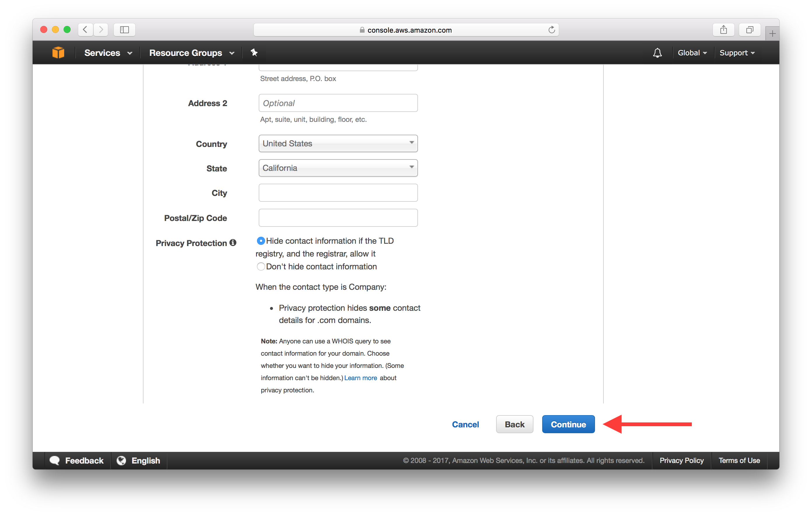The image size is (812, 516).
Task: Open the State dropdown showing California
Action: (338, 168)
